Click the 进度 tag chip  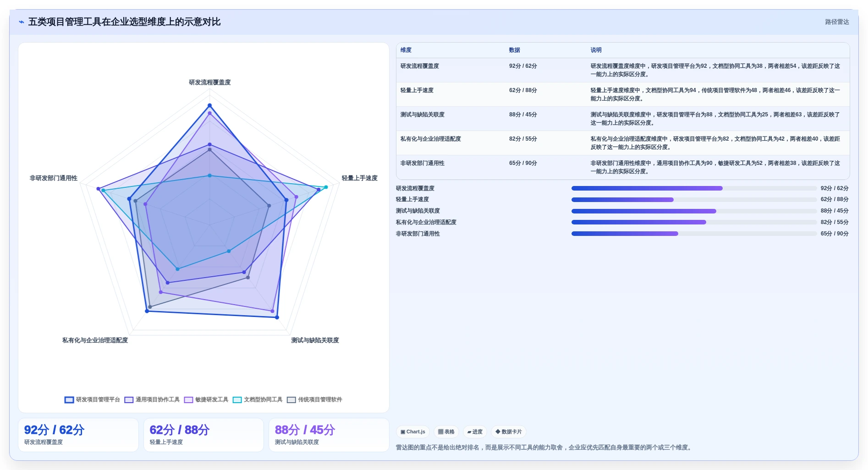point(475,432)
